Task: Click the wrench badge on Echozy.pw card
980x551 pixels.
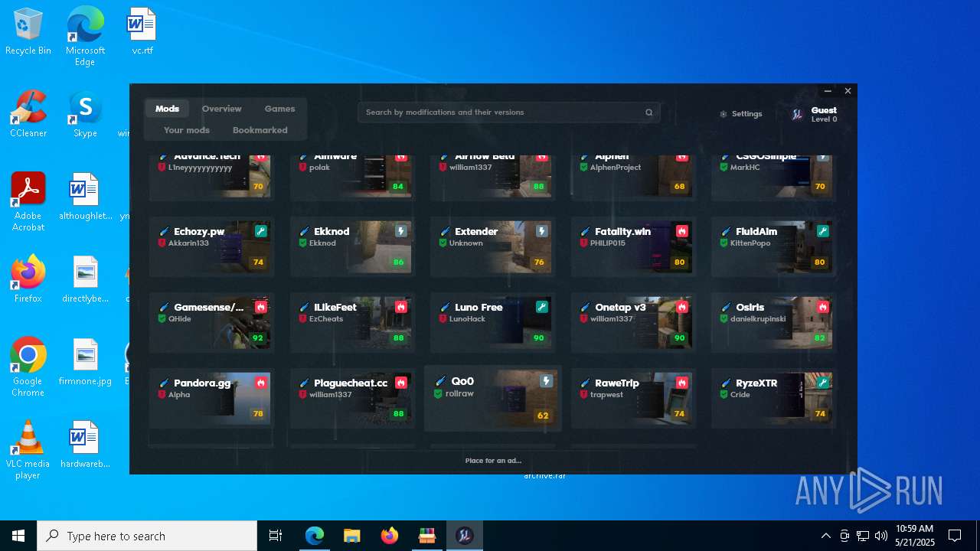Action: pyautogui.click(x=261, y=231)
